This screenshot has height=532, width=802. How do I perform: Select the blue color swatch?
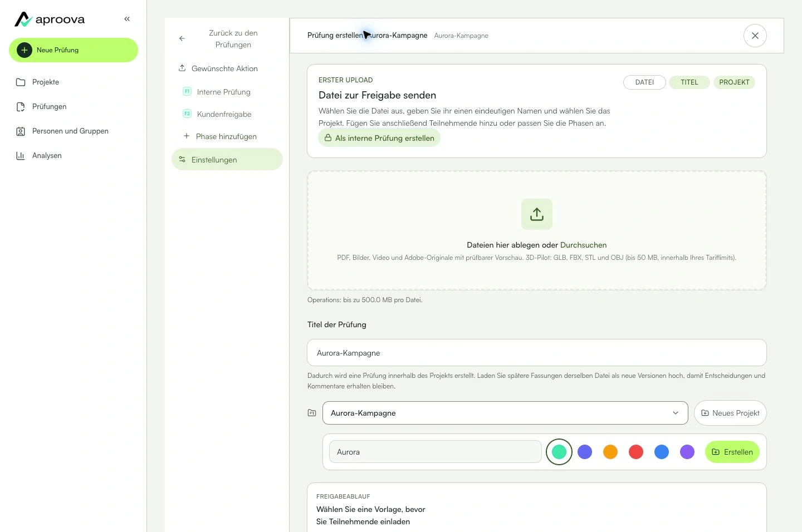click(662, 452)
